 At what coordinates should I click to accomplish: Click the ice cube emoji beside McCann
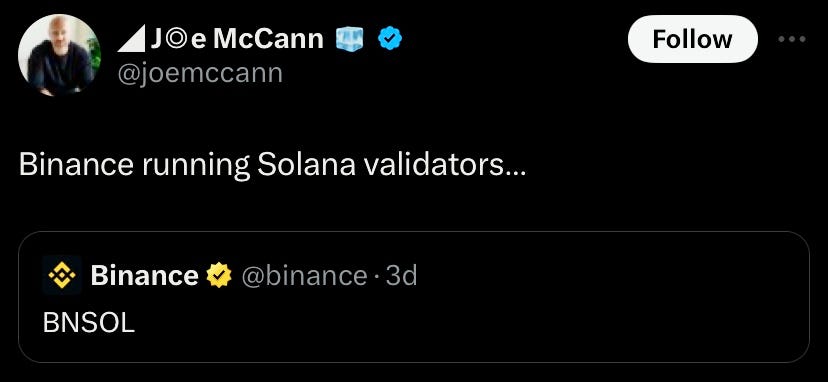[x=350, y=39]
